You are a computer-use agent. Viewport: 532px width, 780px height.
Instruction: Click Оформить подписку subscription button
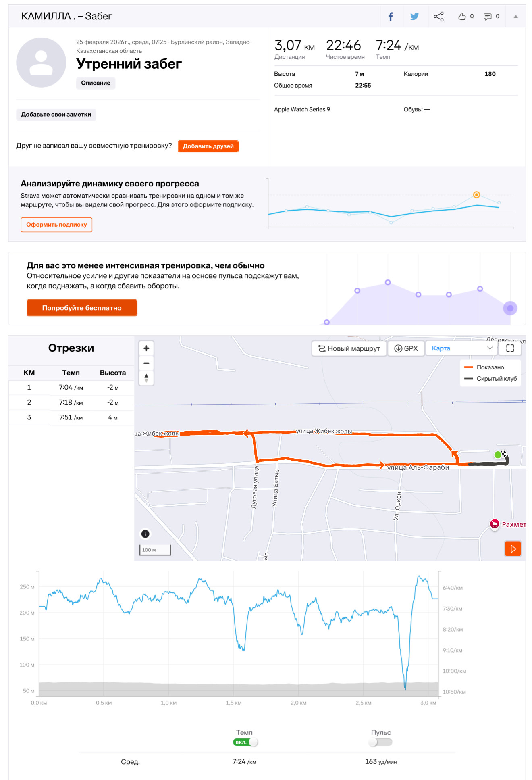tap(56, 225)
